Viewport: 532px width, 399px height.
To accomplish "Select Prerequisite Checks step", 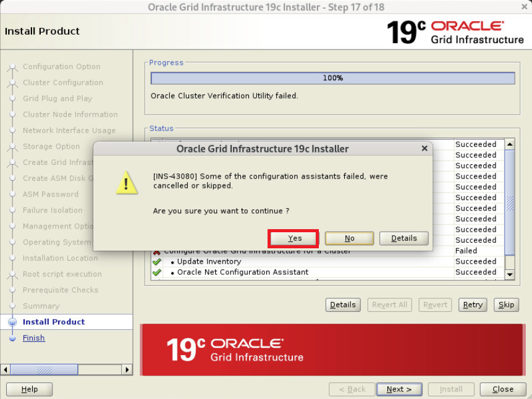I will [61, 290].
